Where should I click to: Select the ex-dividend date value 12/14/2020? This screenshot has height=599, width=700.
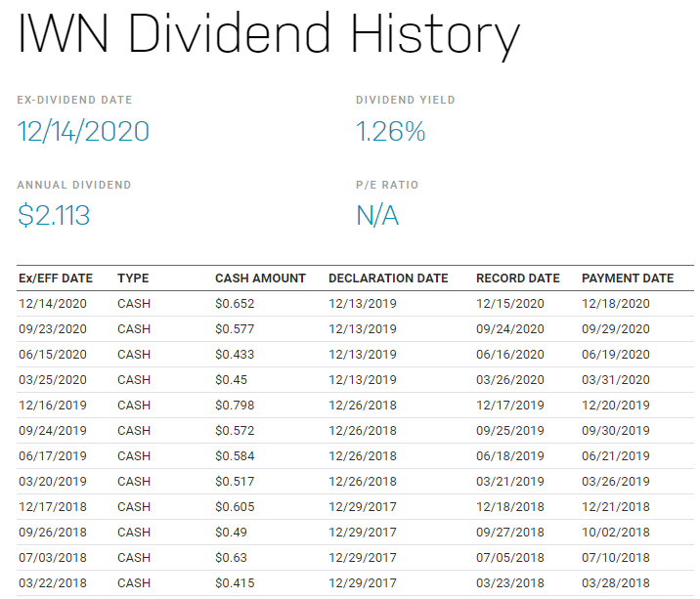click(83, 132)
